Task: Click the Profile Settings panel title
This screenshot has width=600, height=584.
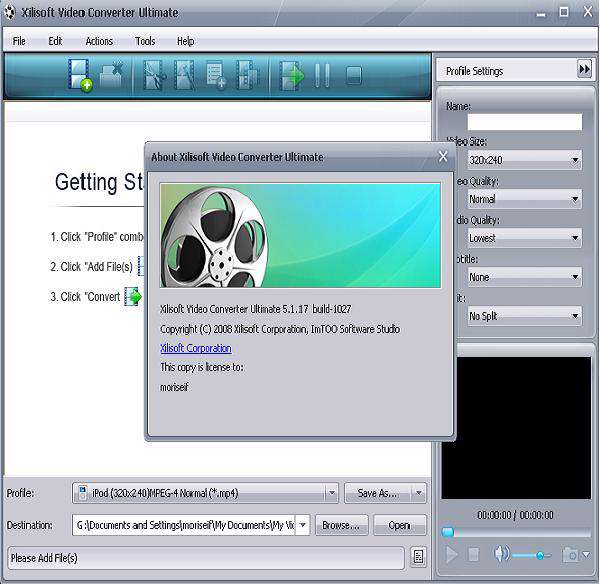Action: (474, 71)
